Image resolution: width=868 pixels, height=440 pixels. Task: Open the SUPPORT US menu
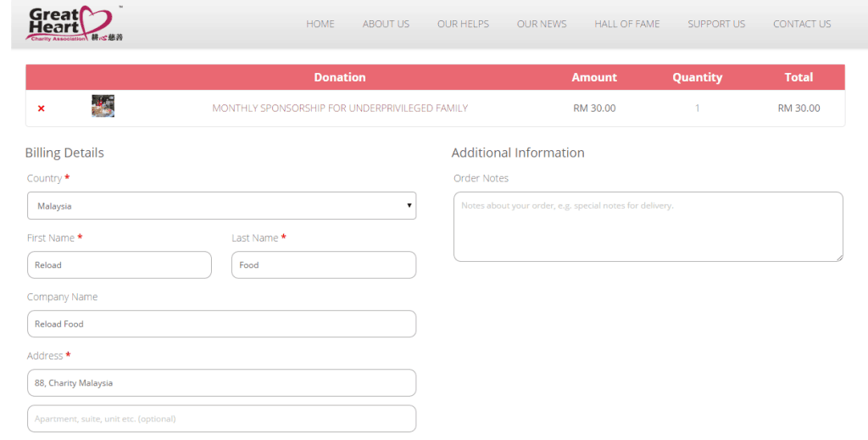(716, 24)
